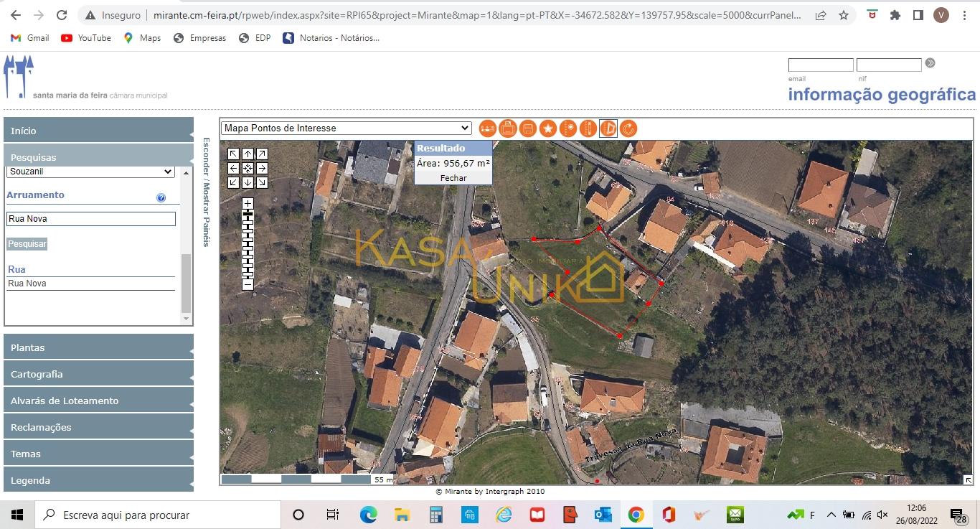
Task: Click the orange star favorites icon
Action: (x=548, y=128)
